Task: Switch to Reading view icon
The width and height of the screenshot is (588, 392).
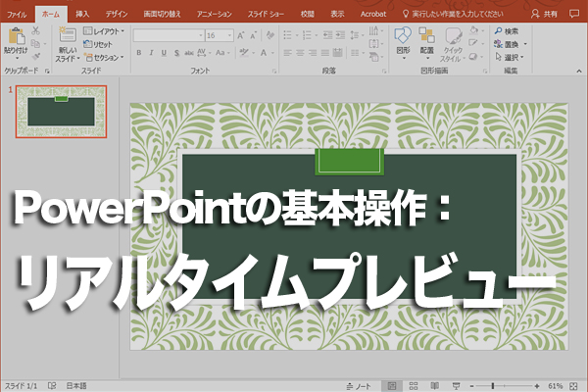Action: [x=435, y=385]
